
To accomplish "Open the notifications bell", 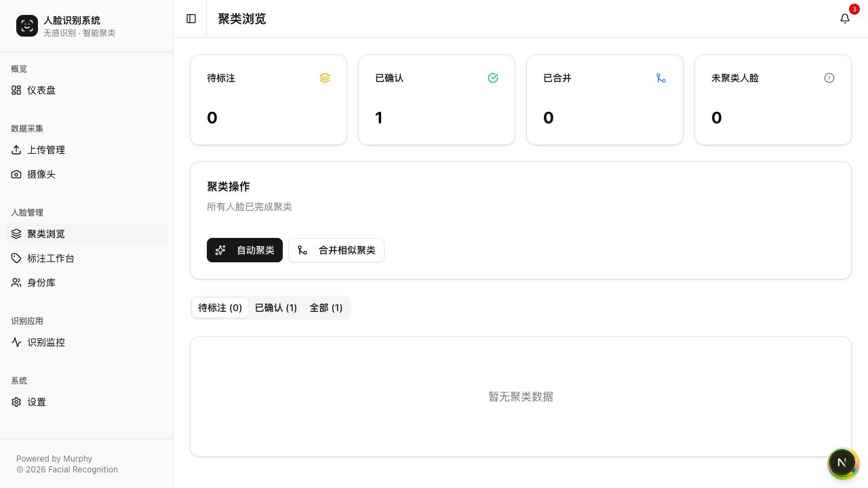I will click(x=844, y=19).
